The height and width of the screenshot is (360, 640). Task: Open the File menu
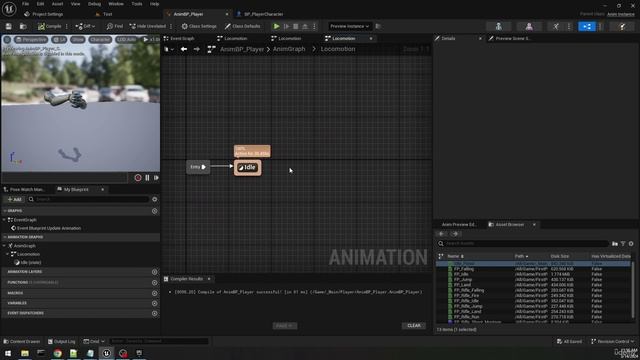(25, 4)
